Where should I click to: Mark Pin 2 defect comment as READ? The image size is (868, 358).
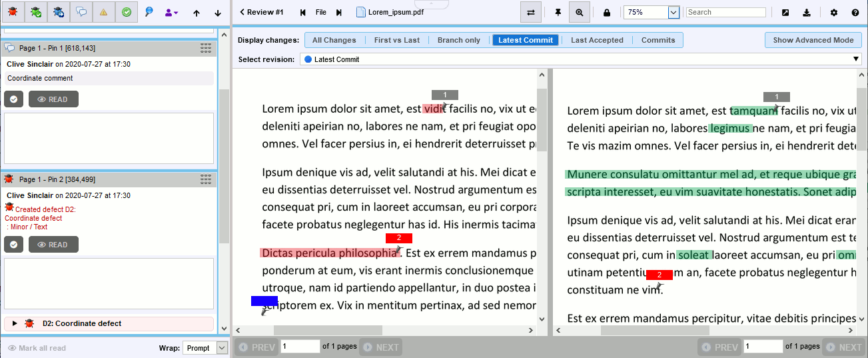[53, 245]
